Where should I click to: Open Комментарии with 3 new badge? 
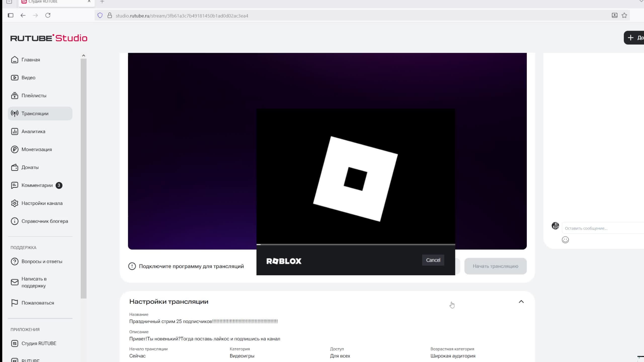[37, 185]
